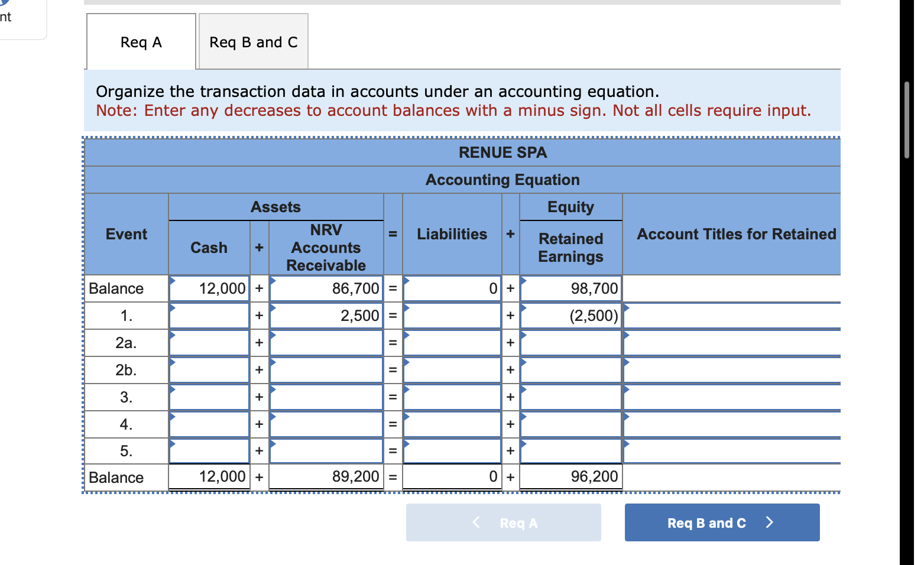The width and height of the screenshot is (924, 565).
Task: Select the Cash cell in Balance row at top
Action: 209,288
